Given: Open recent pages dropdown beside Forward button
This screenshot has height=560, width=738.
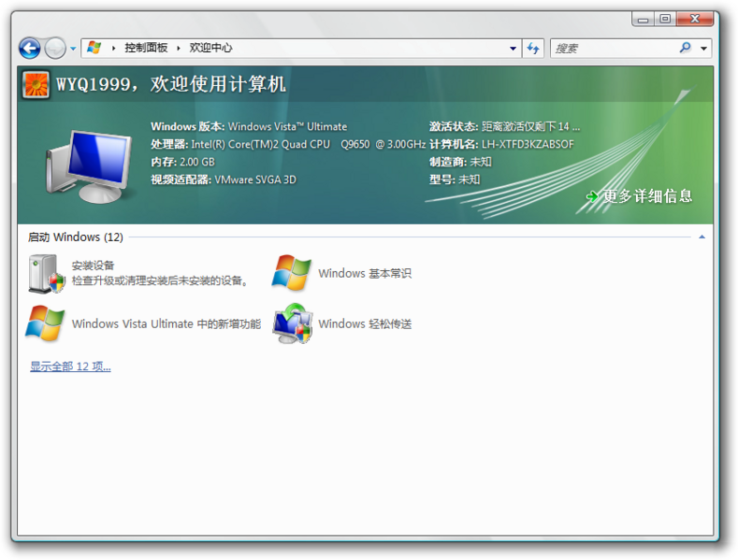Looking at the screenshot, I should [73, 49].
